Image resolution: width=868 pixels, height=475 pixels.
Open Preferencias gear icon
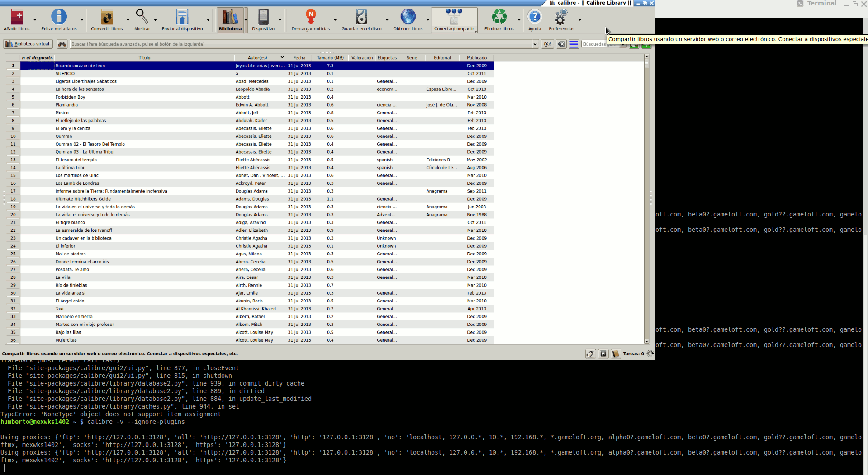tap(561, 17)
